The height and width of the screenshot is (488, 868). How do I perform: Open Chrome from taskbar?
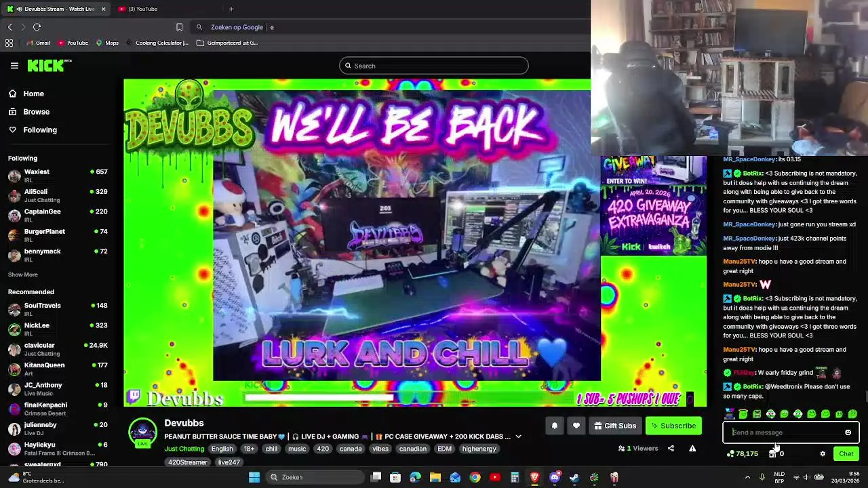click(475, 477)
